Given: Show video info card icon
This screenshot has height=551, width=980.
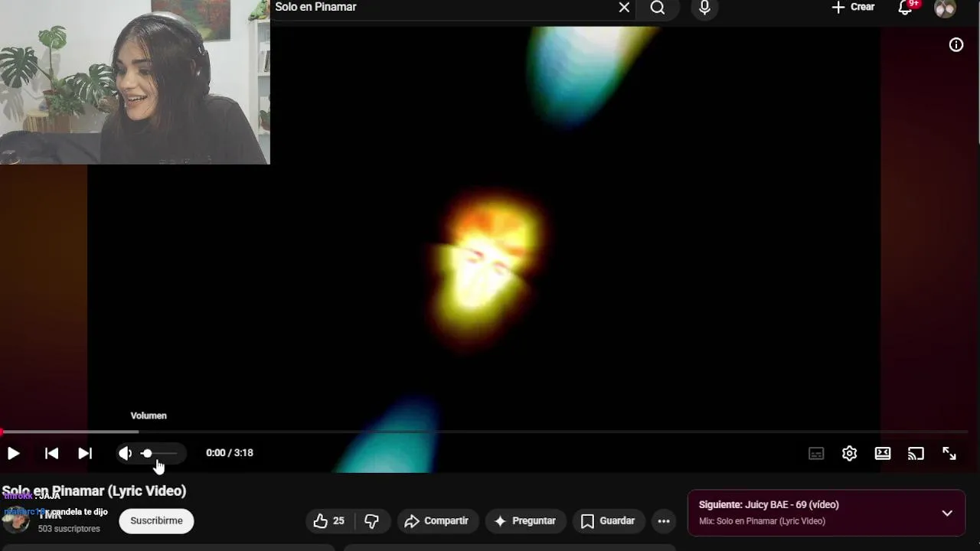Looking at the screenshot, I should point(956,44).
